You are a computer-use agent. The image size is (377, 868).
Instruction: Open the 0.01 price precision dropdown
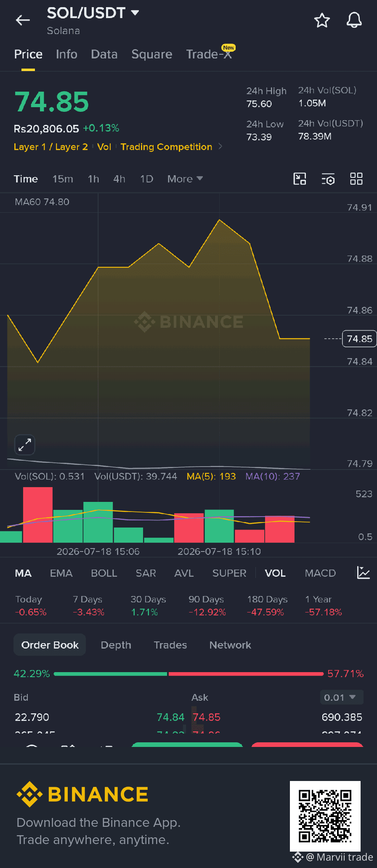342,697
